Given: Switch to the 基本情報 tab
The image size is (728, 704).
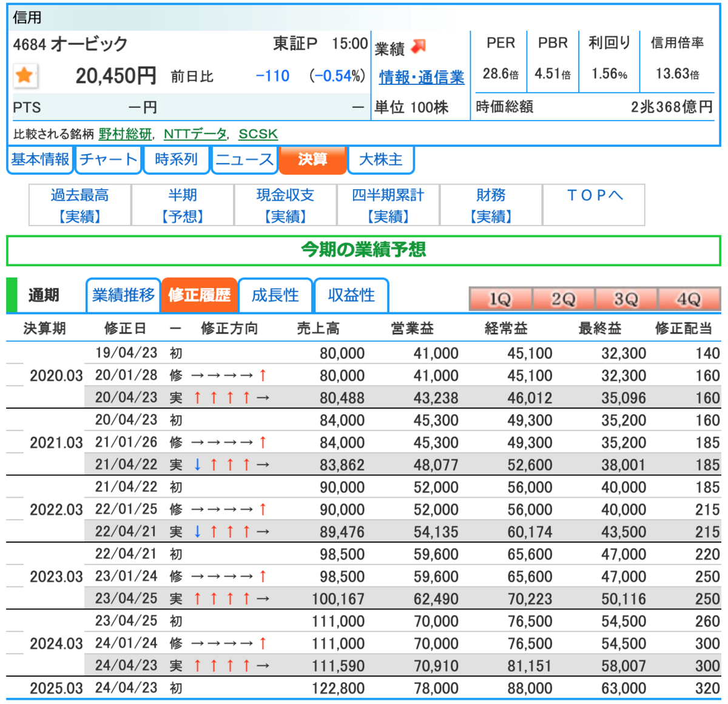Looking at the screenshot, I should click(40, 159).
